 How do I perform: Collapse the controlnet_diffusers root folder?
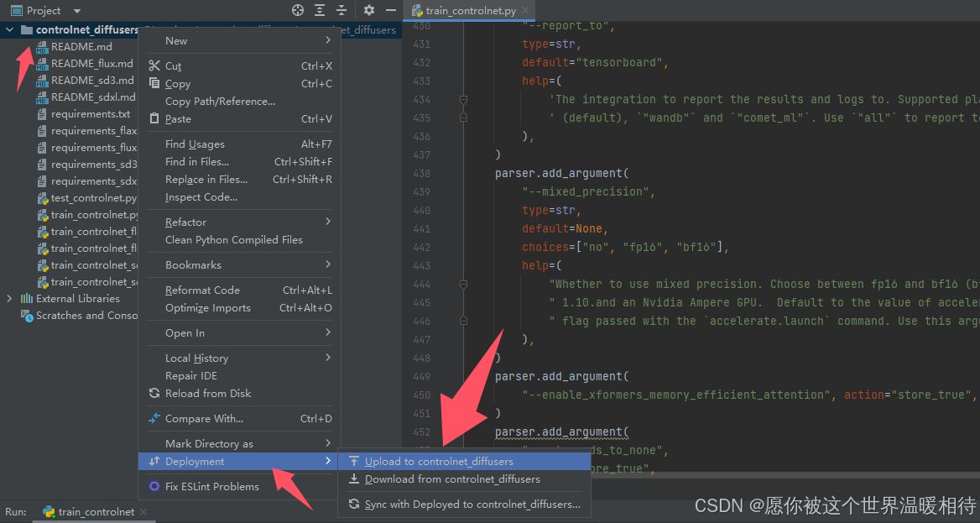coord(9,30)
